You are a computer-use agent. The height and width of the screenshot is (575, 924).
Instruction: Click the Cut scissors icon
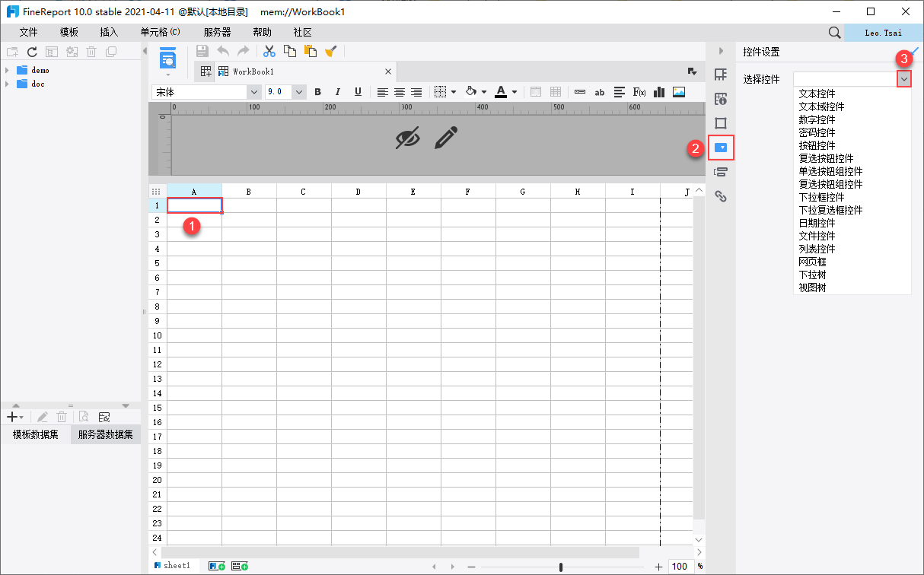269,51
